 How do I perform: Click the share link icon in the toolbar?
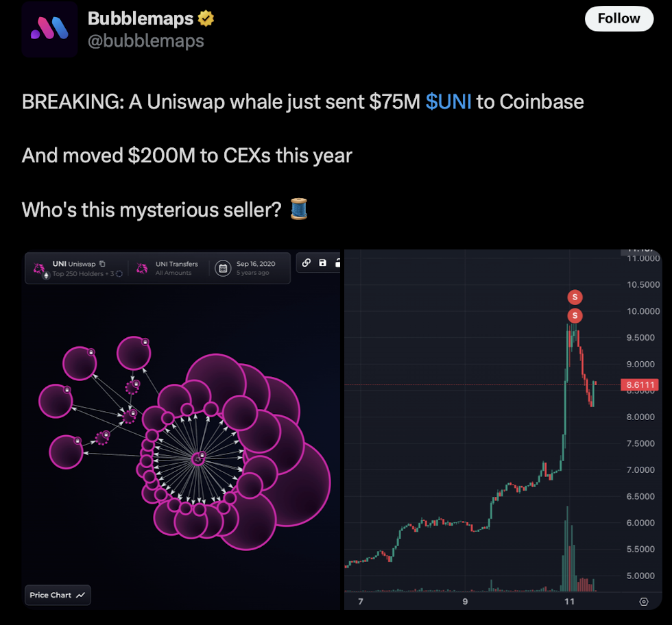click(x=306, y=264)
